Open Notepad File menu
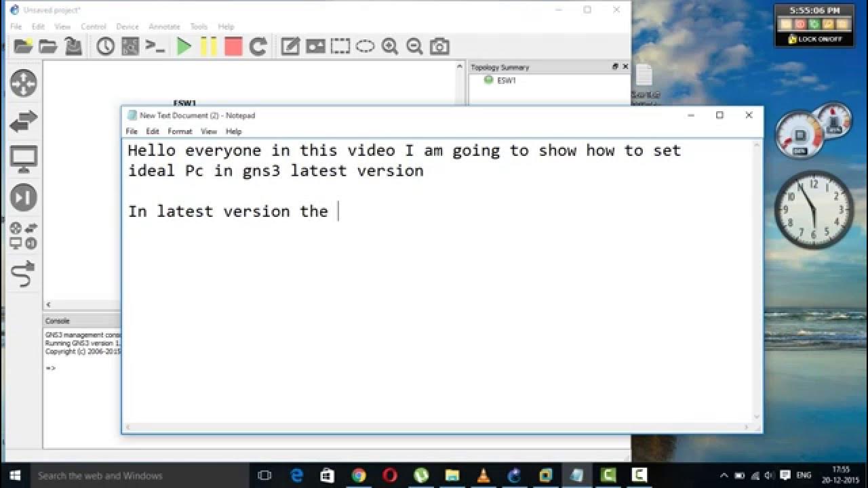Viewport: 868px width, 488px height. 132,131
